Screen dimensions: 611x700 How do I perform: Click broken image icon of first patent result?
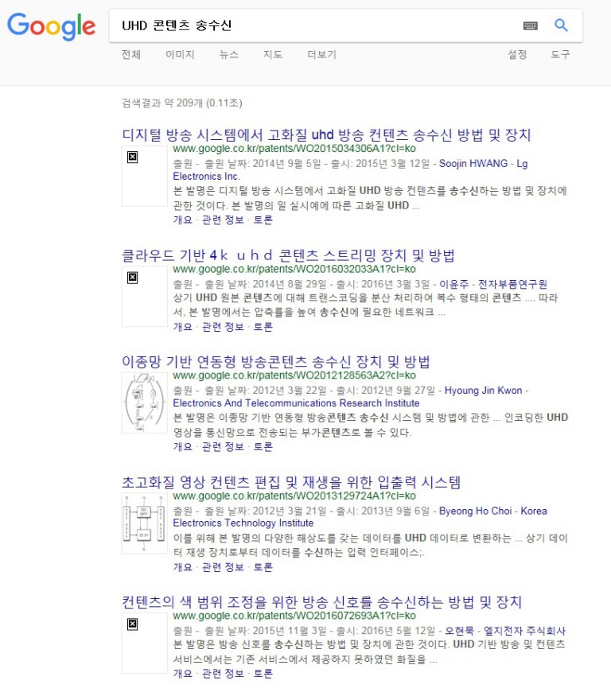[x=133, y=157]
